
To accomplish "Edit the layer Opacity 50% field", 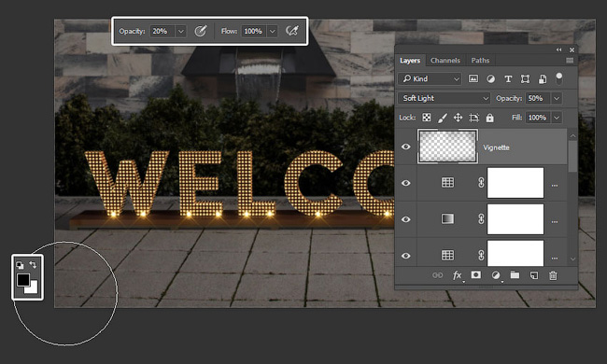I will [538, 98].
